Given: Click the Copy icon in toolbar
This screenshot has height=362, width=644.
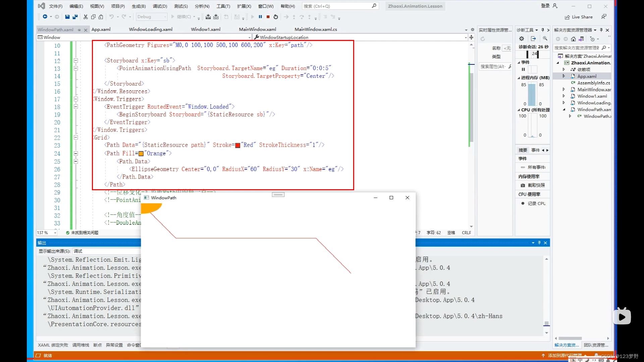Looking at the screenshot, I should pyautogui.click(x=93, y=17).
